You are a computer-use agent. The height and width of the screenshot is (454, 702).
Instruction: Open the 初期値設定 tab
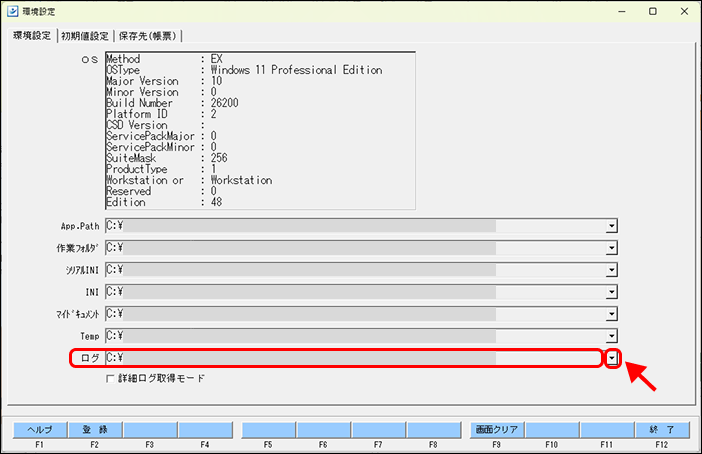[x=85, y=36]
